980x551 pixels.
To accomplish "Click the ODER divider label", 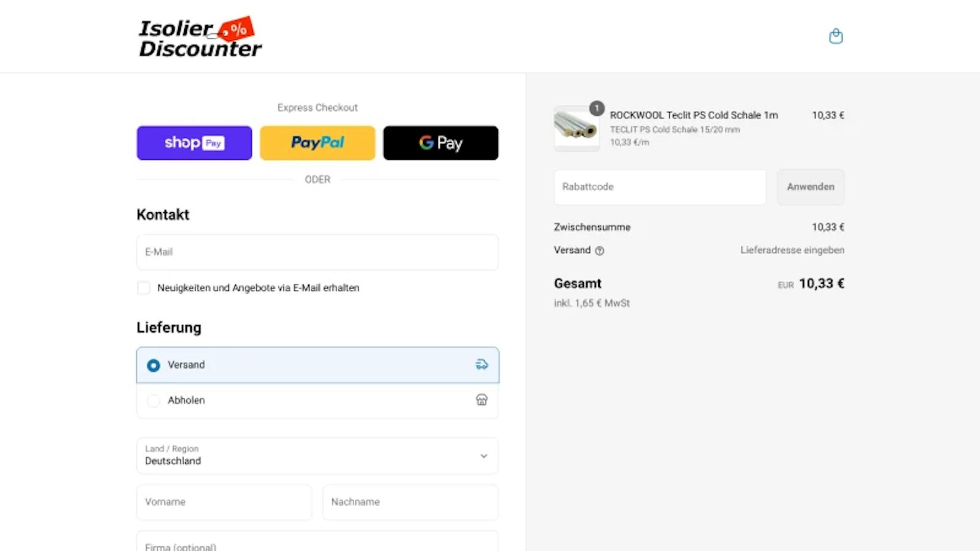I will click(x=317, y=179).
